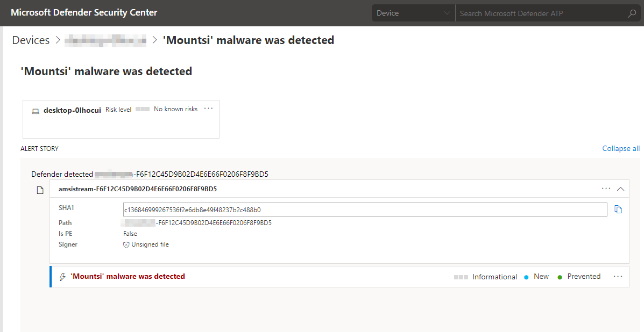Navigate to Devices via breadcrumb link
This screenshot has height=332, width=644.
click(x=31, y=40)
